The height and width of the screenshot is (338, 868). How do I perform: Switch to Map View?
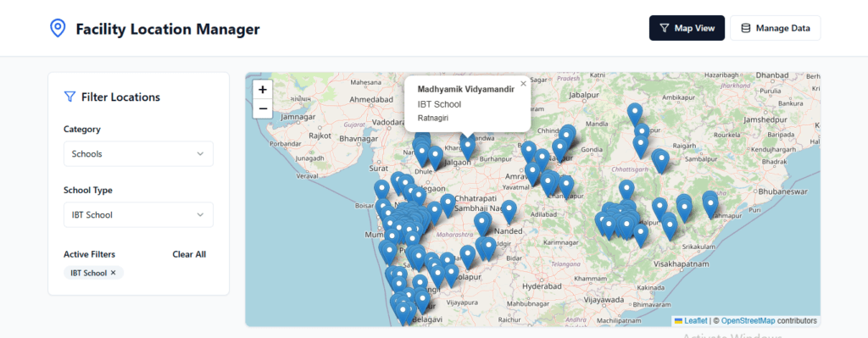tap(687, 28)
